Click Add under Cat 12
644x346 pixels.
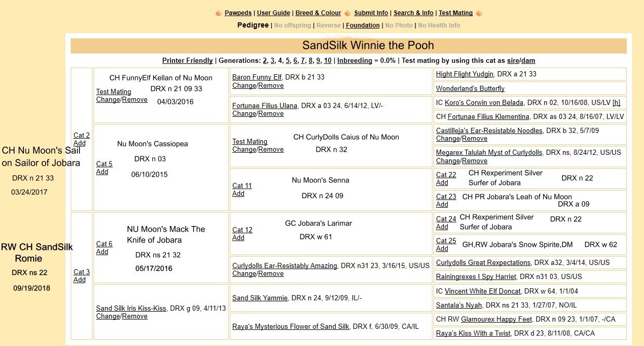pyautogui.click(x=238, y=237)
